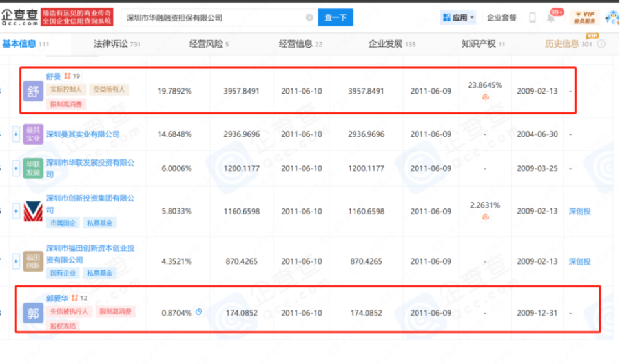Click the Qcc.com logo
The width and height of the screenshot is (620, 364).
click(x=20, y=17)
